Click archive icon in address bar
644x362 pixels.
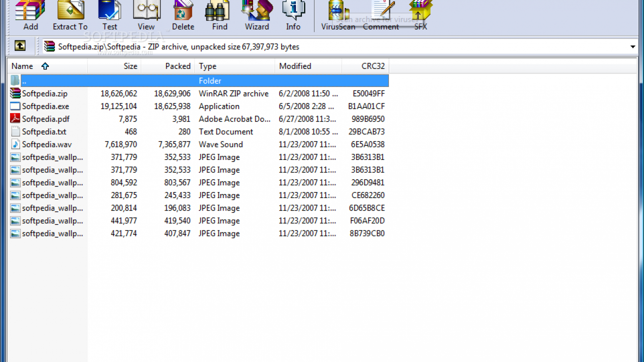pos(49,47)
